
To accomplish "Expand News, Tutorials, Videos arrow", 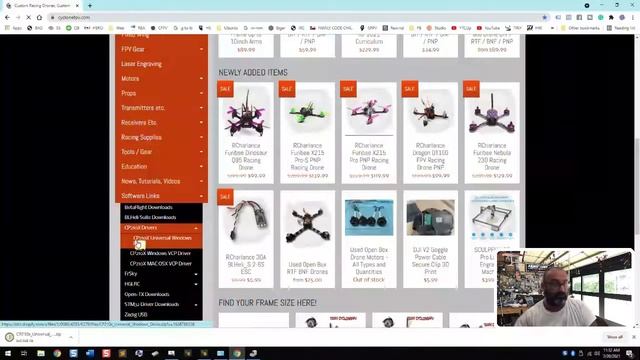I will click(x=201, y=181).
